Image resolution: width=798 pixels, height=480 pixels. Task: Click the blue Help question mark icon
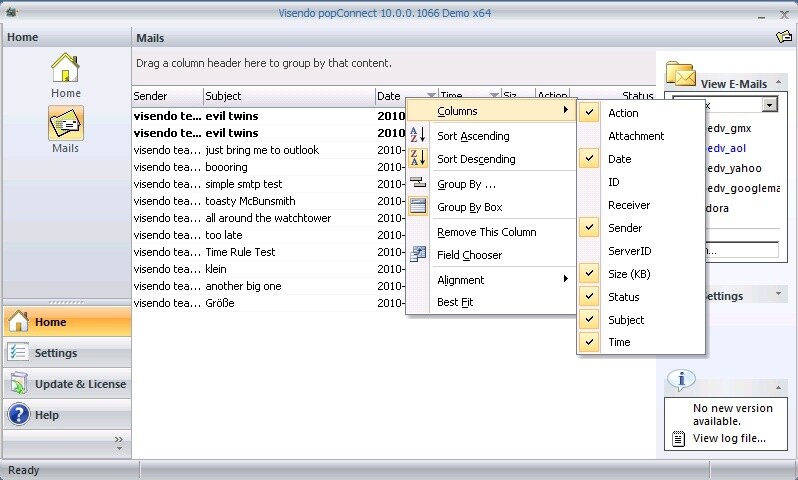[x=19, y=414]
